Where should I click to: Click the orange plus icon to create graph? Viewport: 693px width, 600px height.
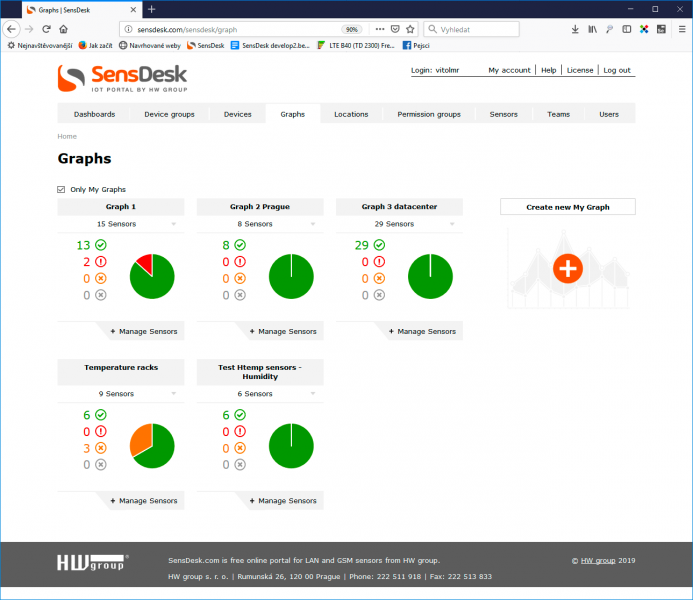coord(567,268)
